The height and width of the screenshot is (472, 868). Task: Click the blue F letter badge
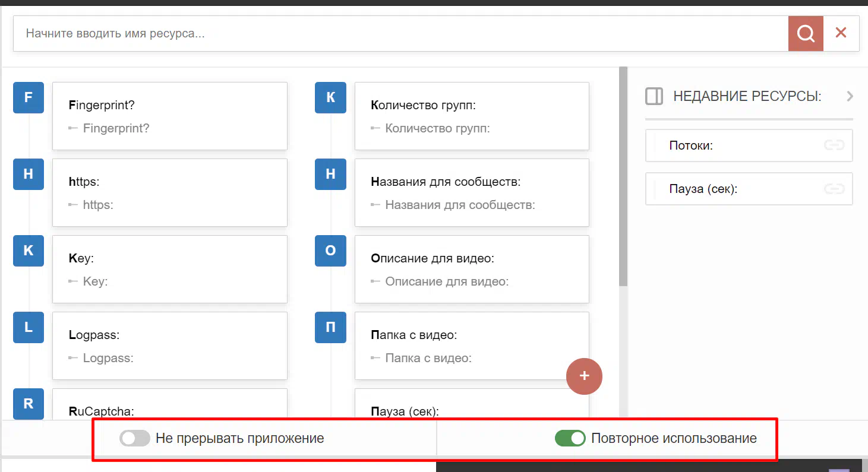tap(29, 97)
